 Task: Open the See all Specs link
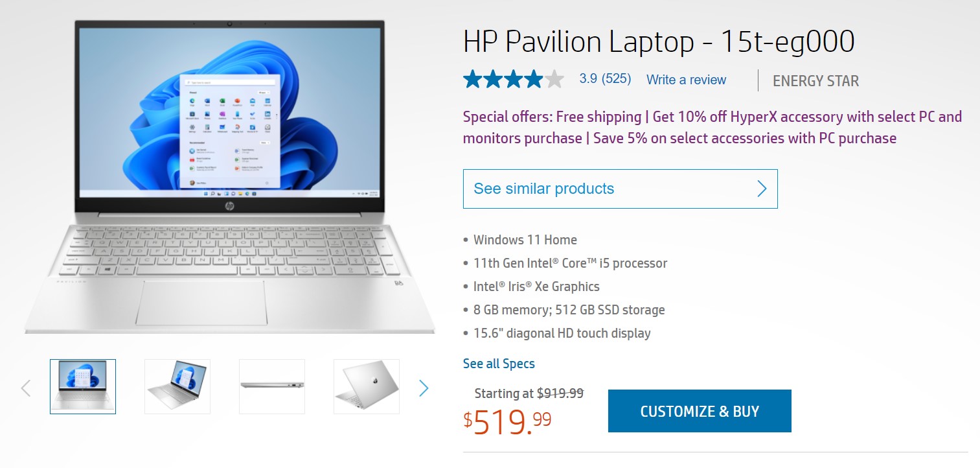tap(499, 364)
